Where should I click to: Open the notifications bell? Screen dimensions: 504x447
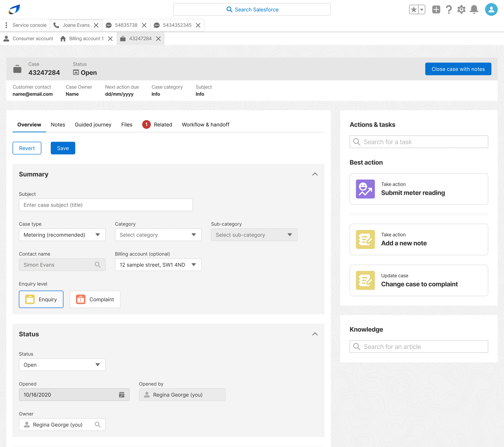[x=474, y=10]
